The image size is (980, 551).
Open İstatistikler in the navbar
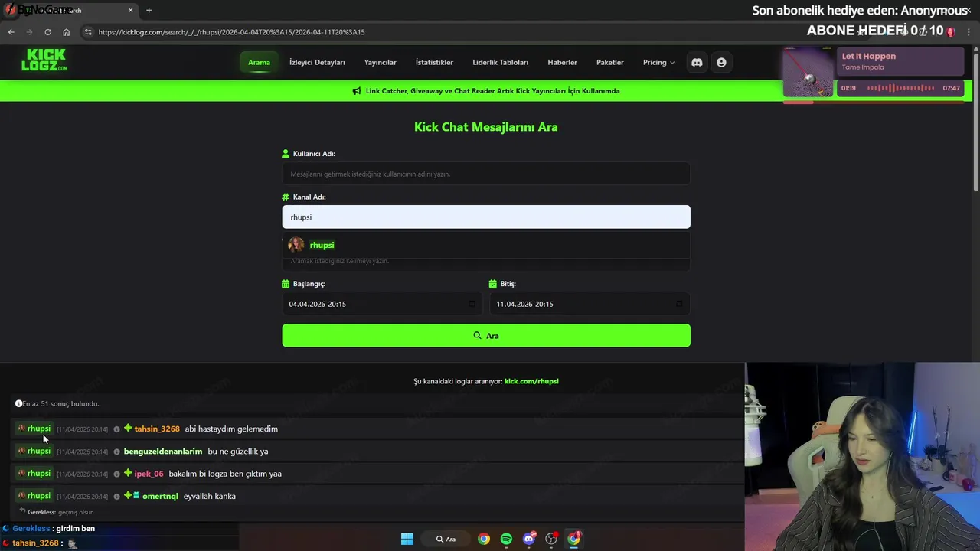tap(434, 62)
